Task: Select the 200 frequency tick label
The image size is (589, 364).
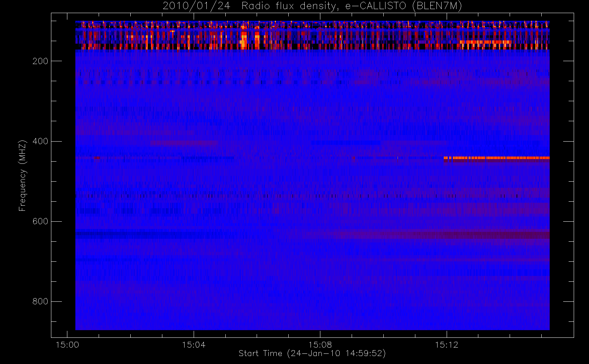Action: pyautogui.click(x=40, y=61)
